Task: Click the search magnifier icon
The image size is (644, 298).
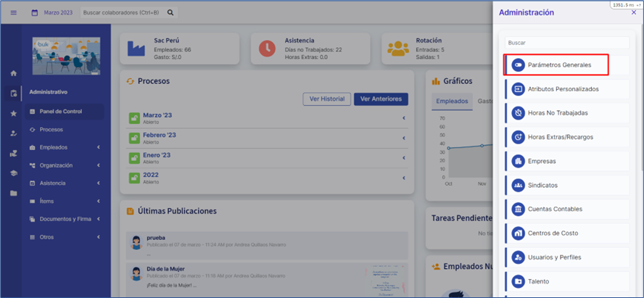Action: point(170,12)
